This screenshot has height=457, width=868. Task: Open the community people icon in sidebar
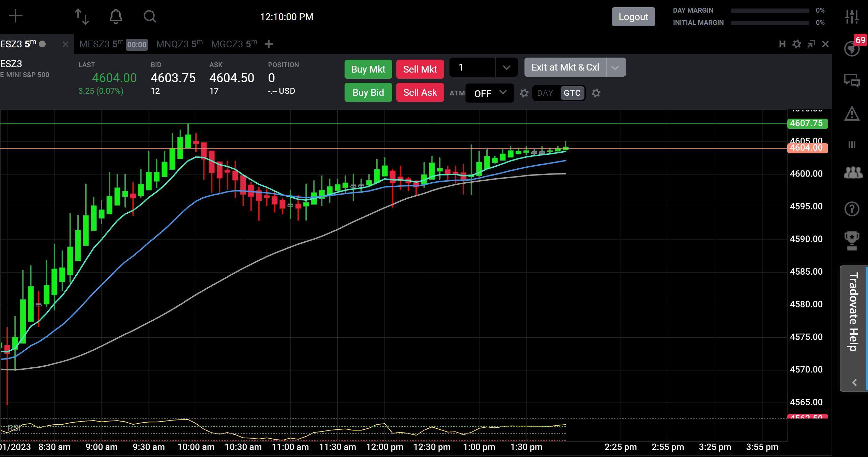[853, 172]
